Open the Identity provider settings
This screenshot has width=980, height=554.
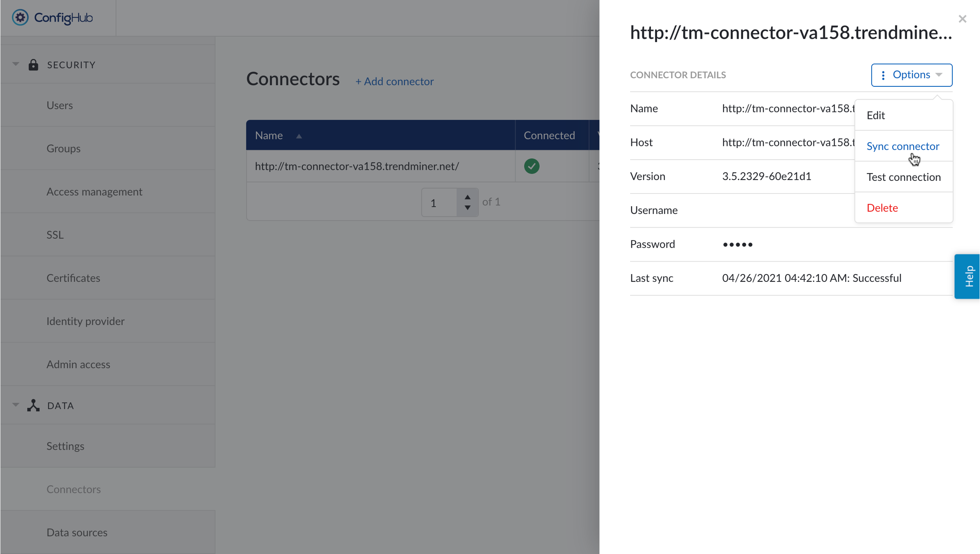pyautogui.click(x=86, y=321)
